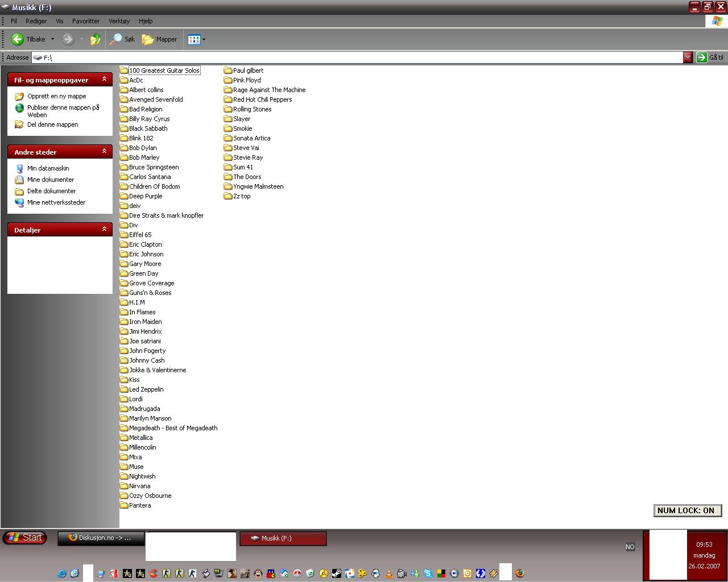728x582 pixels.
Task: Select the Led Zeppelin folder icon
Action: tap(124, 389)
